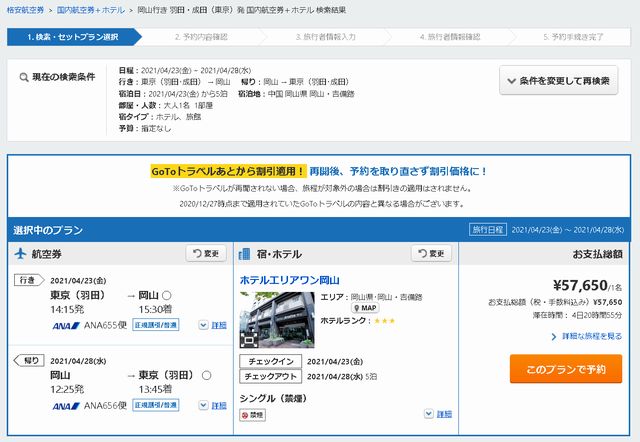Click このプランで予約 orange button

click(566, 369)
